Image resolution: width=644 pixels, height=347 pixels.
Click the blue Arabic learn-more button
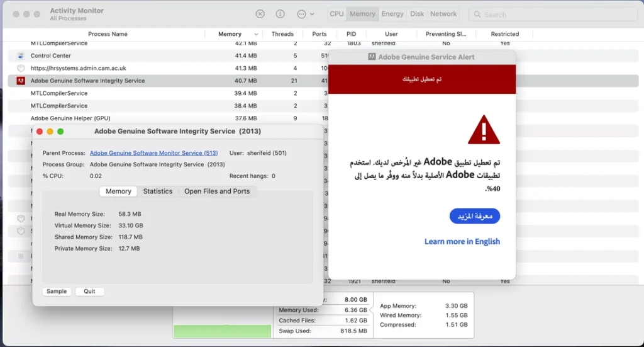coord(475,216)
